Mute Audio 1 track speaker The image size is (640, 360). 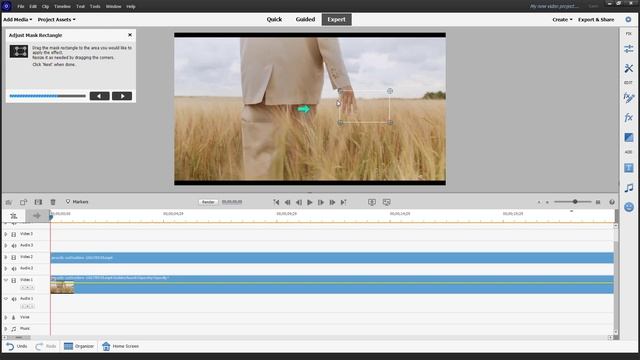coord(14,299)
